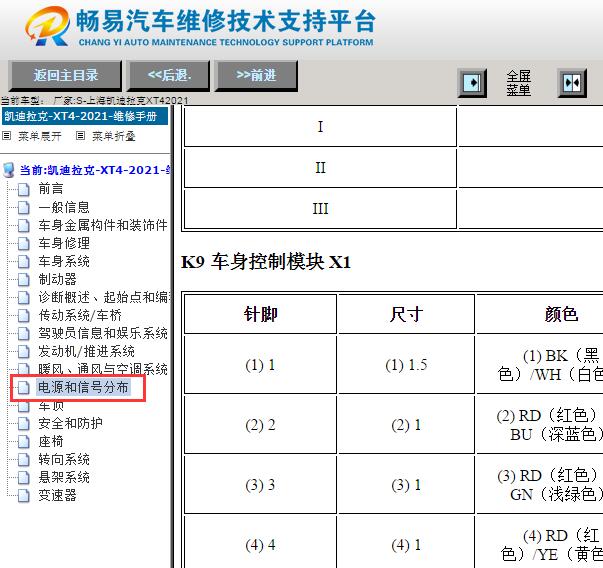603x568 pixels.
Task: Click the 颜色 column header
Action: [x=540, y=314]
